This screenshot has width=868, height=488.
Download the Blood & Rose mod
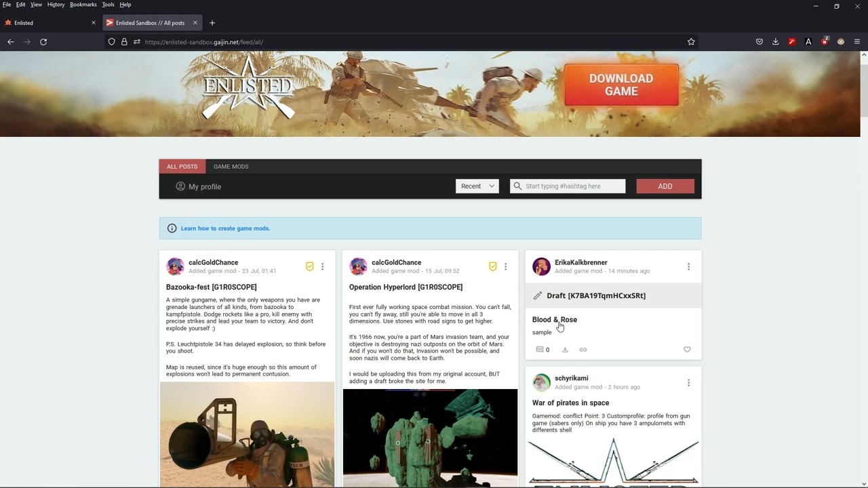coord(565,350)
